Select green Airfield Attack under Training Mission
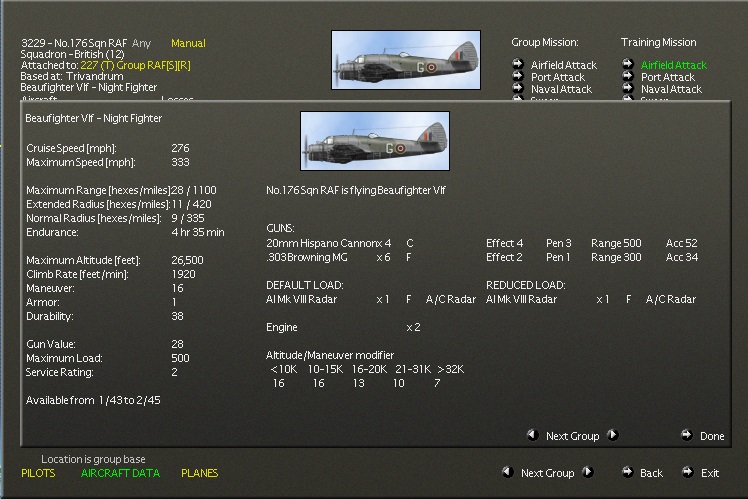 pos(674,65)
